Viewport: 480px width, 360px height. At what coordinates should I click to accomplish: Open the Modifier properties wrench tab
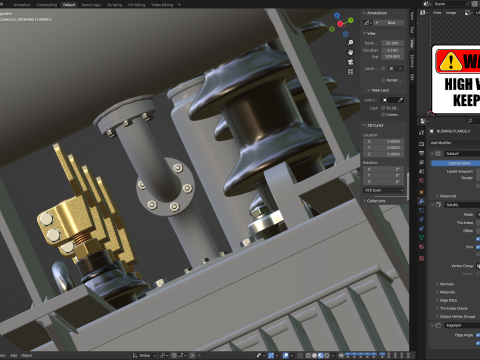[421, 201]
